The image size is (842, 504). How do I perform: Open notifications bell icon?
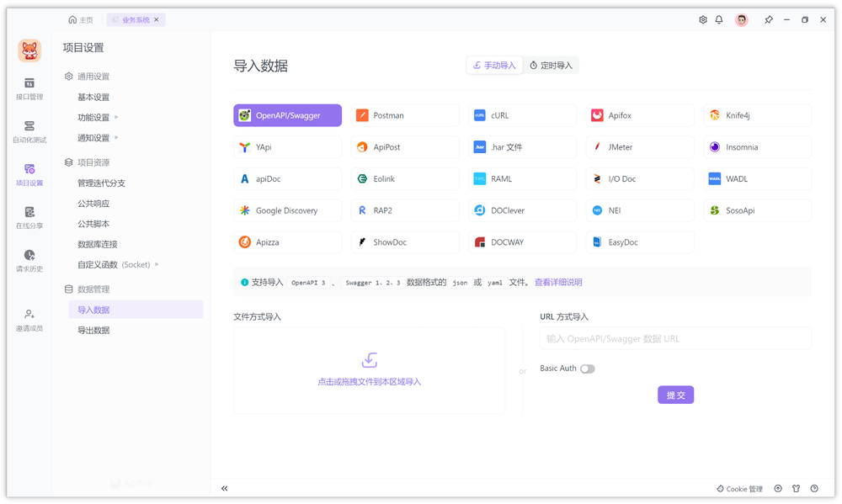(719, 20)
